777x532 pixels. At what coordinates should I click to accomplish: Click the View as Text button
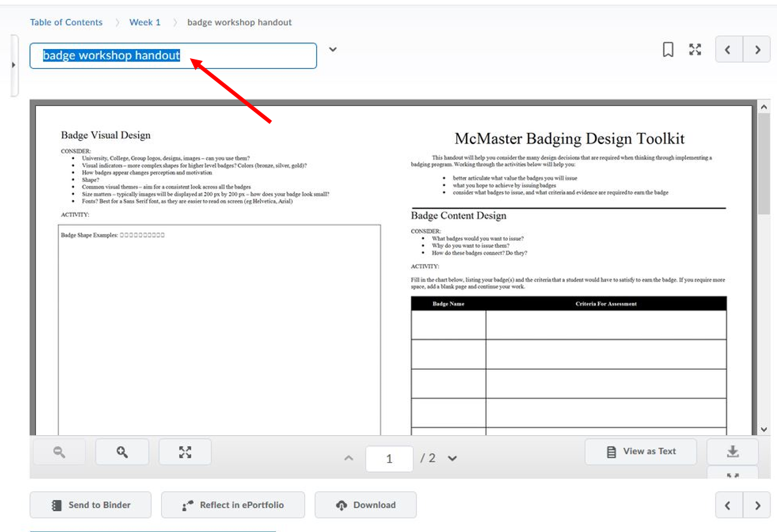point(641,452)
